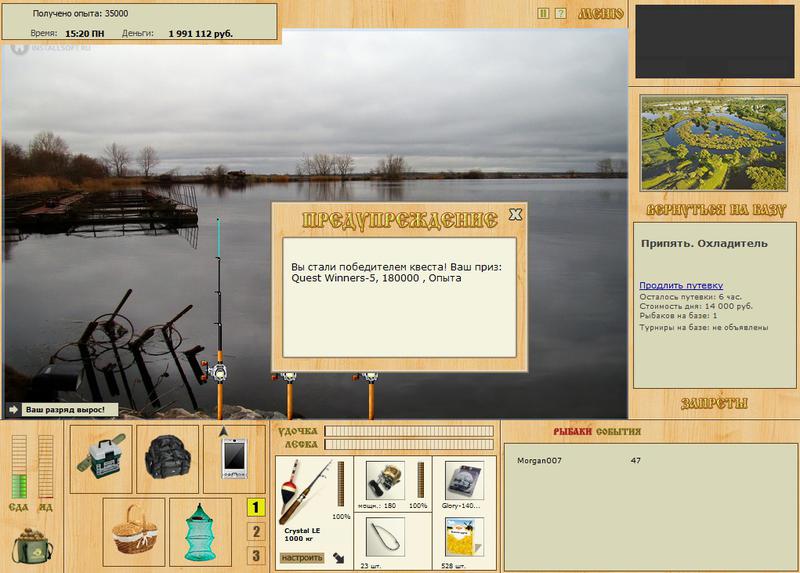The image size is (800, 573).
Task: Switch to the Рыбаки tab
Action: pos(572,432)
